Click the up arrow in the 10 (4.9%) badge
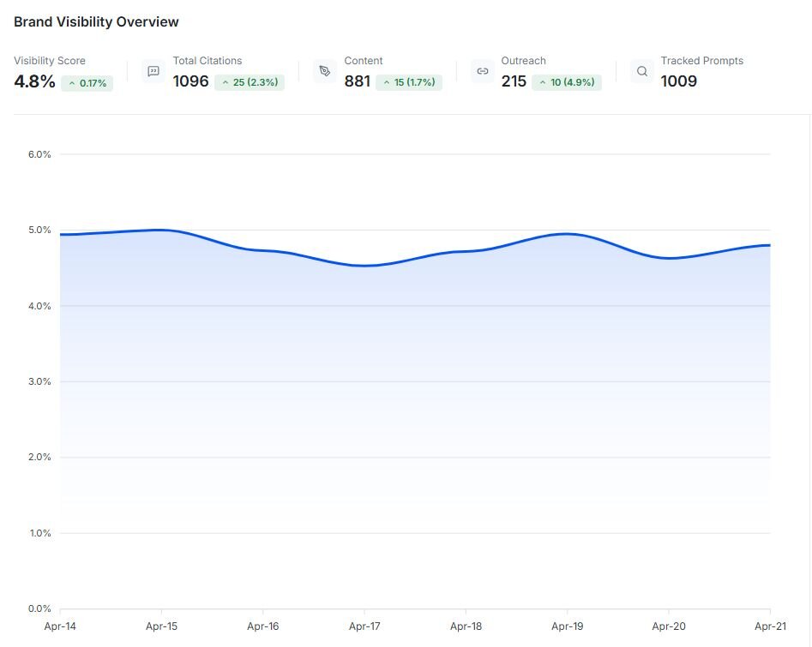 pyautogui.click(x=543, y=83)
